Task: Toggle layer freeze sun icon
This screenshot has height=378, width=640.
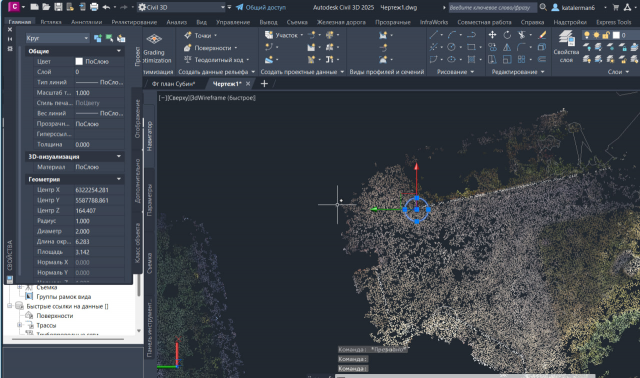Action: 596,35
